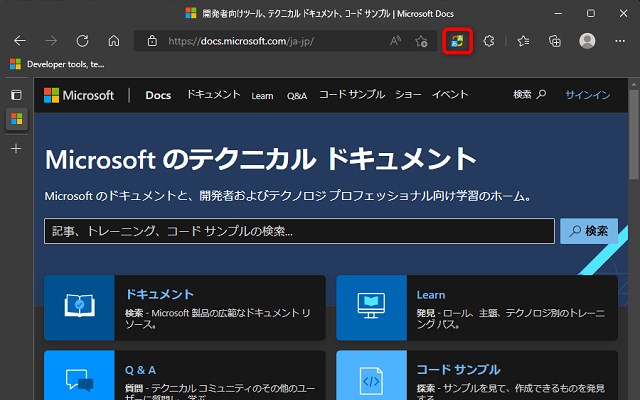This screenshot has height=400, width=640.
Task: Open the コード サンプル card
Action: tap(477, 375)
